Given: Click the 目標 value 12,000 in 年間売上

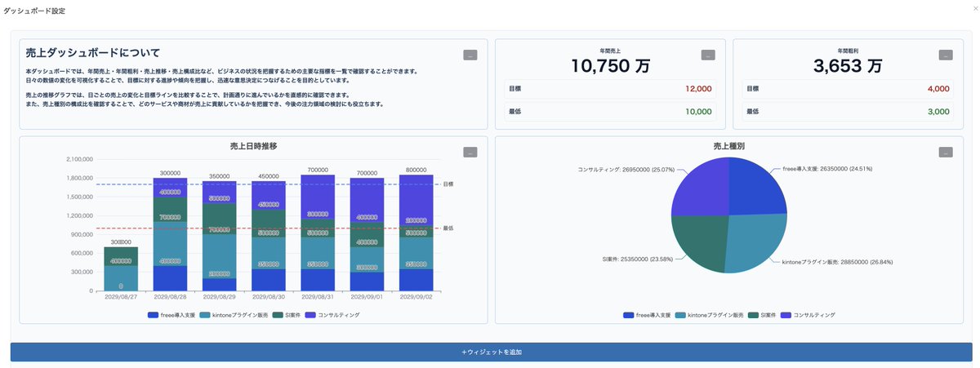Looking at the screenshot, I should point(698,88).
